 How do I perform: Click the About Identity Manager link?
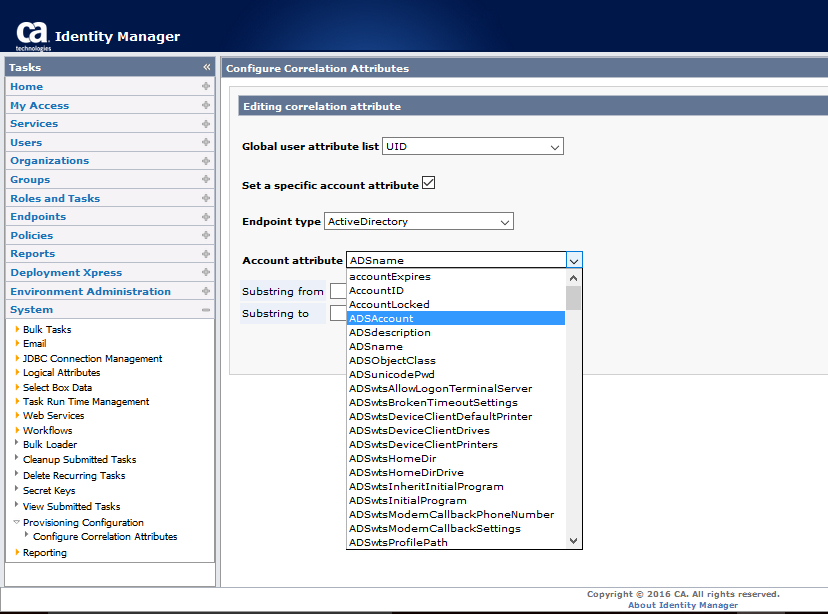(x=682, y=604)
